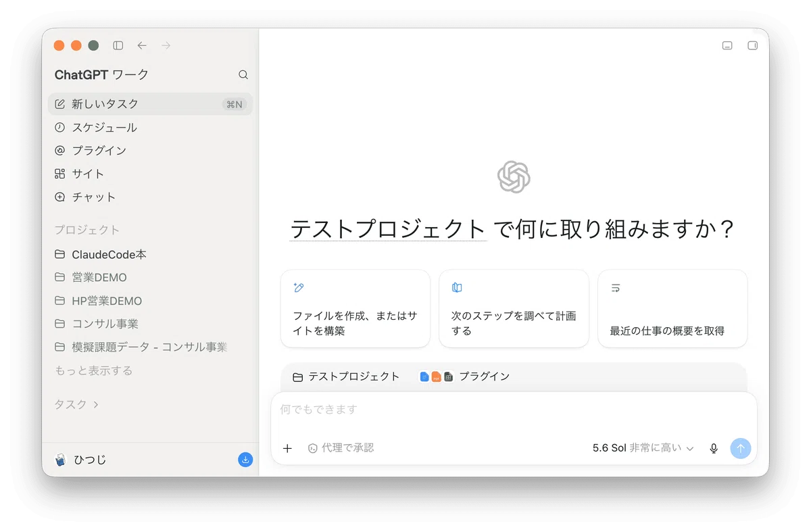Start voice input with microphone icon
Viewport: 811px width, 532px height.
tap(714, 448)
